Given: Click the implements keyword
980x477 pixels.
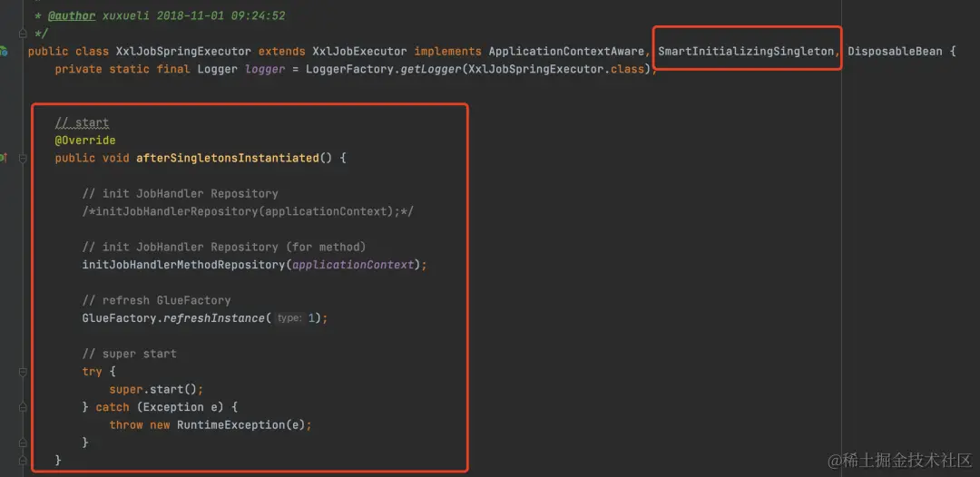Looking at the screenshot, I should point(447,51).
